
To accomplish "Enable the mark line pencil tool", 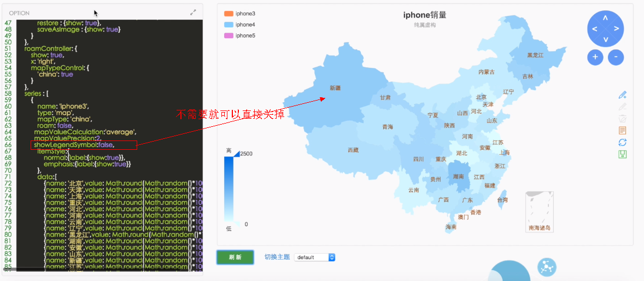I will tap(623, 95).
